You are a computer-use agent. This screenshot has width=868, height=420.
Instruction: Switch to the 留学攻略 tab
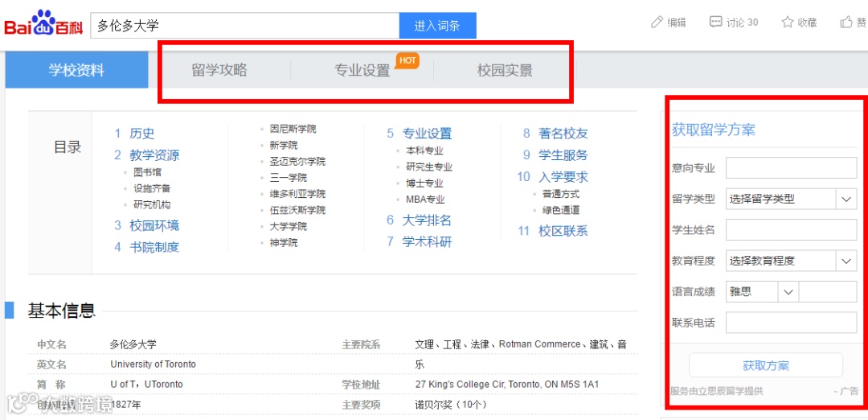point(219,70)
